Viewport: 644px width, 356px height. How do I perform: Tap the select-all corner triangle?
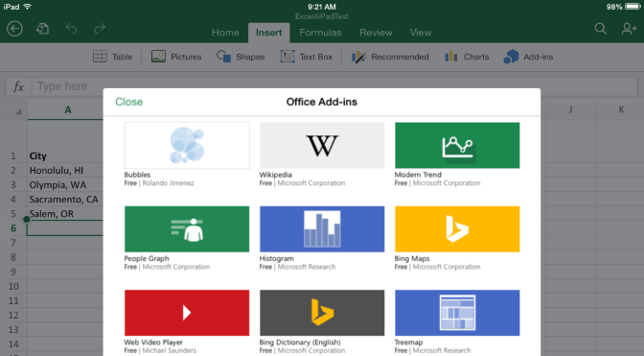tap(17, 111)
